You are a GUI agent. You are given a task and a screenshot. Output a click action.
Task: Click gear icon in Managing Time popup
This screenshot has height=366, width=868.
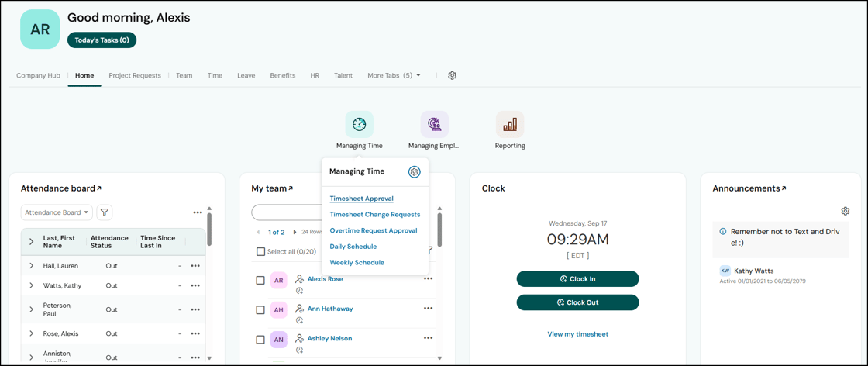414,171
